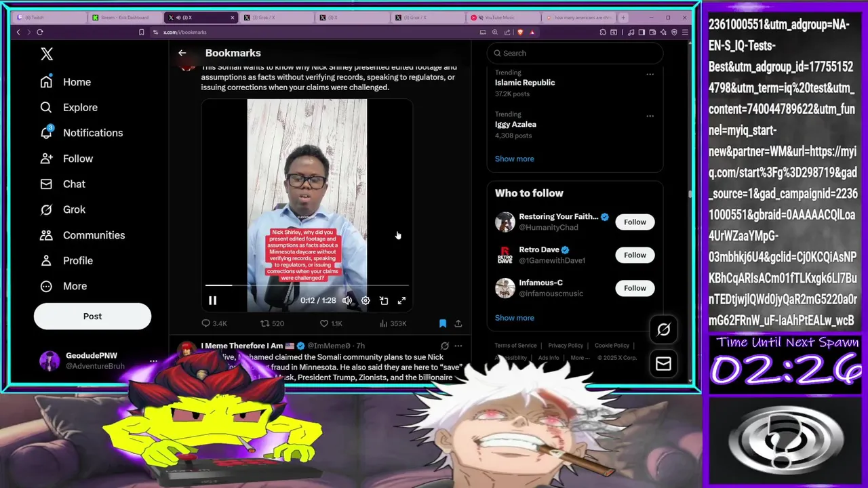Open Notifications in the sidebar
The image size is (868, 488).
click(x=81, y=133)
